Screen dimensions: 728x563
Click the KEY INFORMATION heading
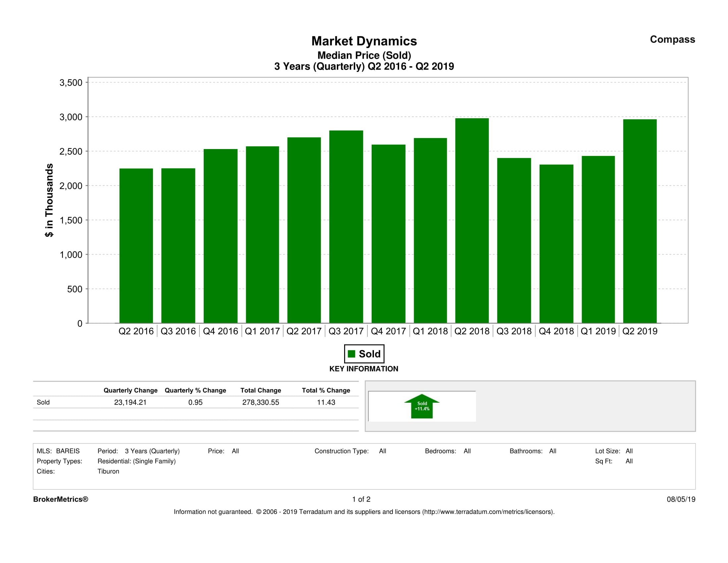364,369
